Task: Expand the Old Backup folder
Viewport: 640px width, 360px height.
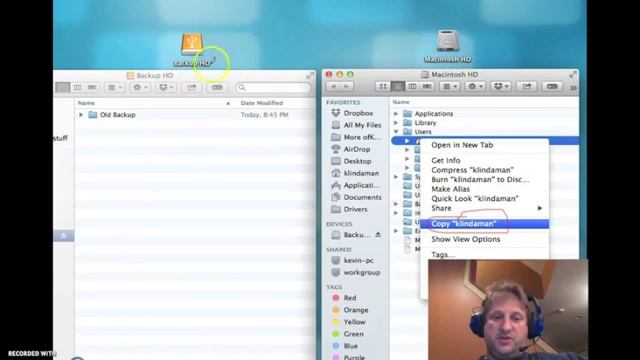Action: (81, 115)
